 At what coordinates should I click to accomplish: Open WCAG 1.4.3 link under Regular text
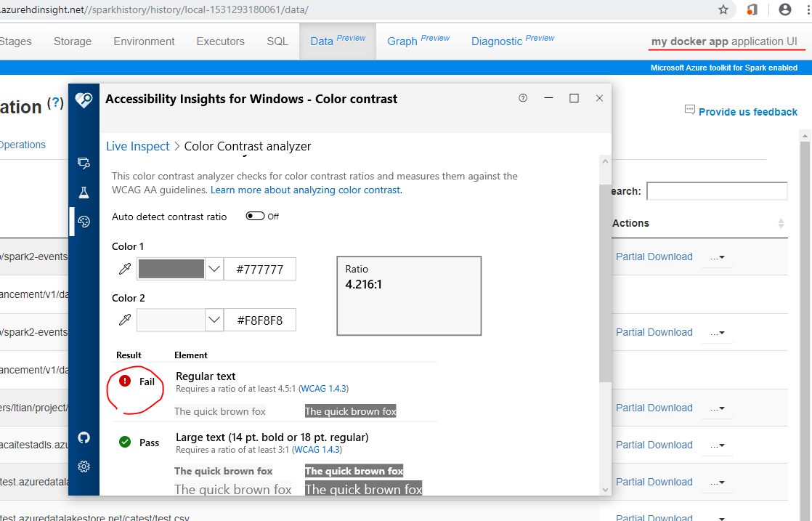[324, 389]
